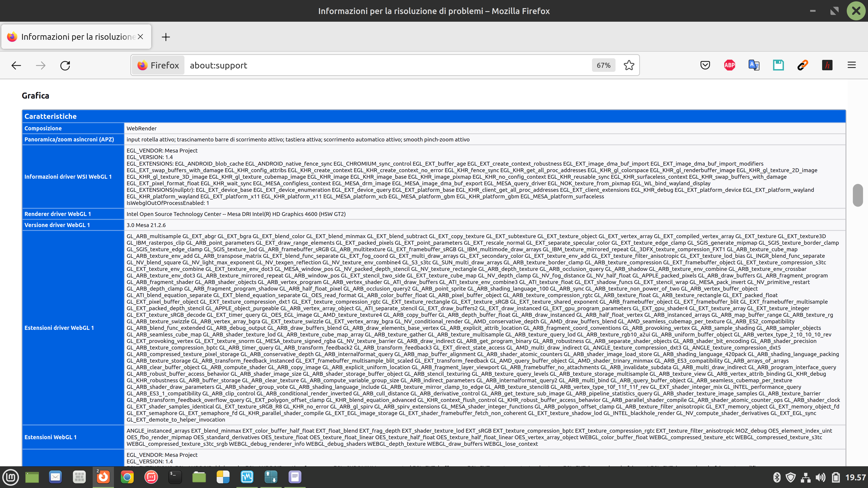Open the red 'h' extension icon
868x488 pixels.
pyautogui.click(x=827, y=65)
